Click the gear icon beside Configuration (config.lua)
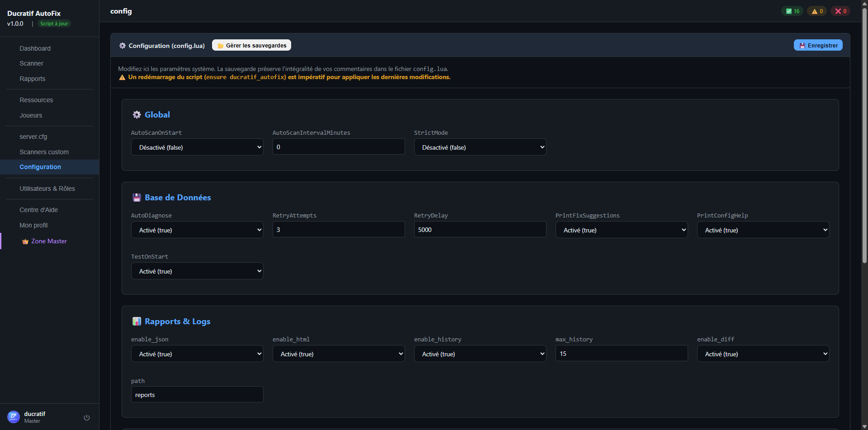 pyautogui.click(x=122, y=45)
